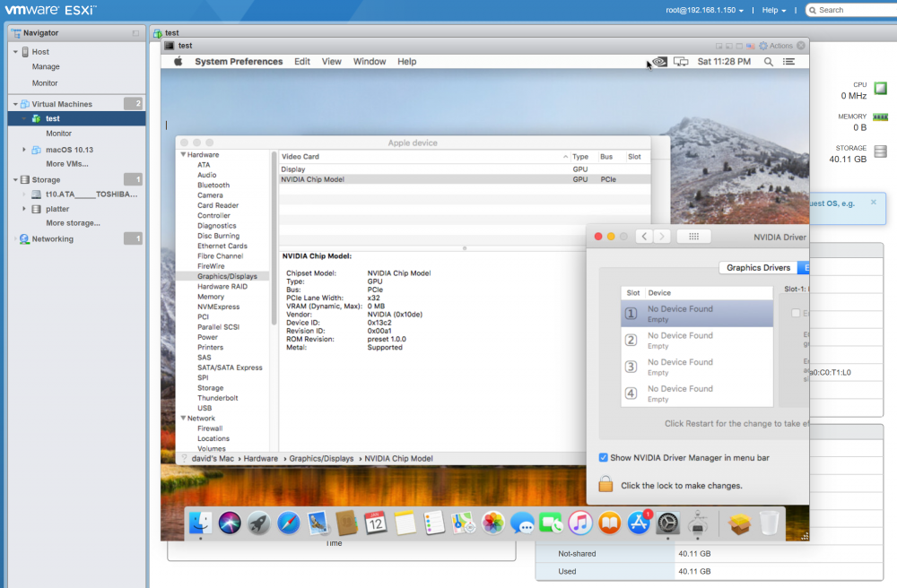The height and width of the screenshot is (588, 897).
Task: Launch Safari from the dock
Action: coord(288,523)
